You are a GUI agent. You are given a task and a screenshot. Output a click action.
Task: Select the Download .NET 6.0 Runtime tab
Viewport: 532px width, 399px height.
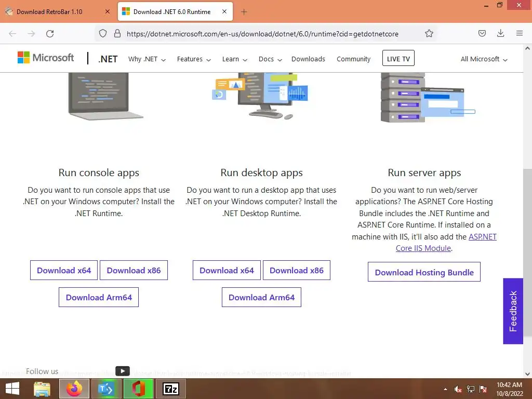tap(176, 11)
